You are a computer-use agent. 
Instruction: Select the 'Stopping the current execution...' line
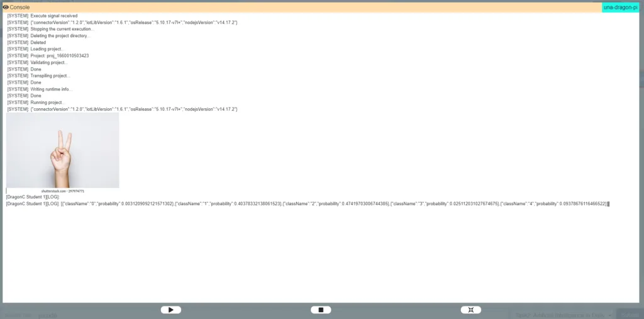[x=50, y=29]
